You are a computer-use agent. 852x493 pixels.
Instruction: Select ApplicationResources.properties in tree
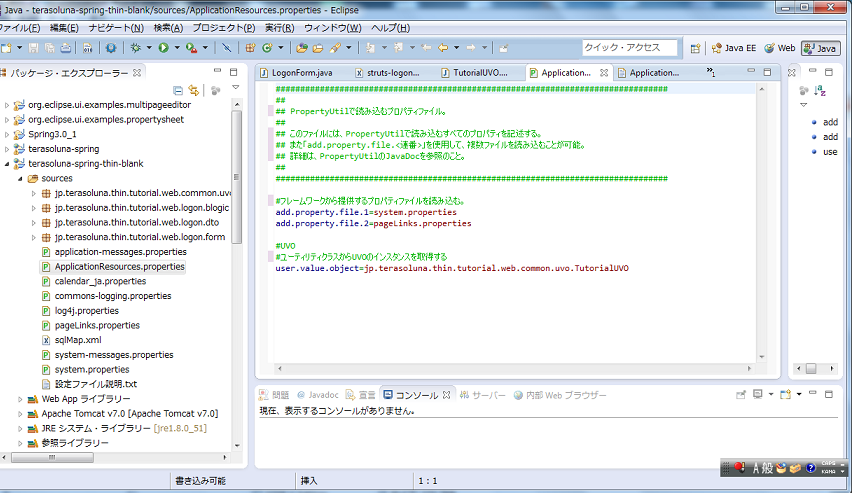click(112, 267)
